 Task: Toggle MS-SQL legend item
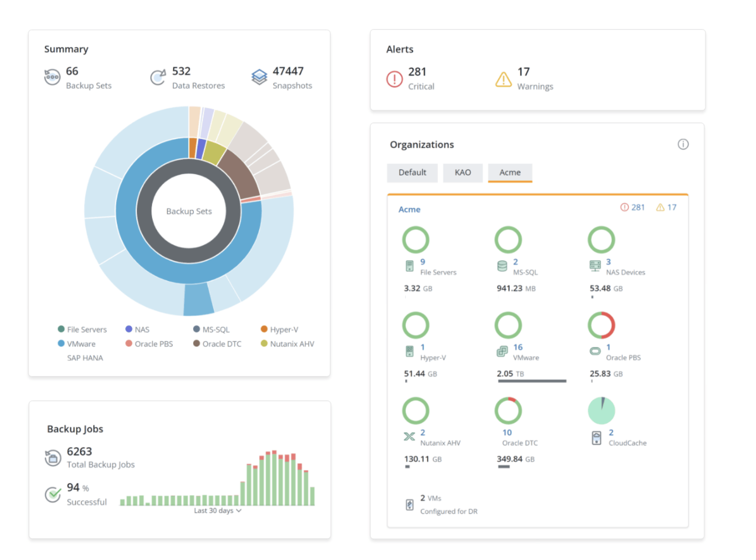tap(211, 329)
